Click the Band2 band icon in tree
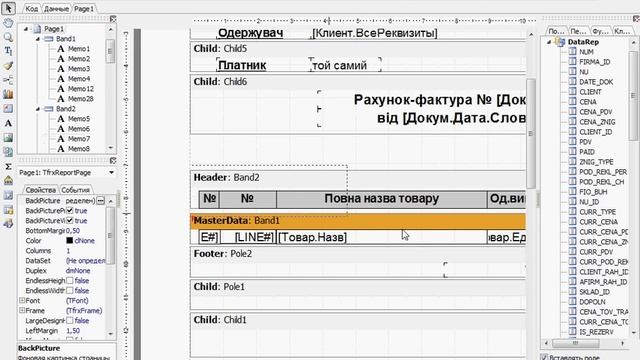This screenshot has height=360, width=640. (49, 109)
